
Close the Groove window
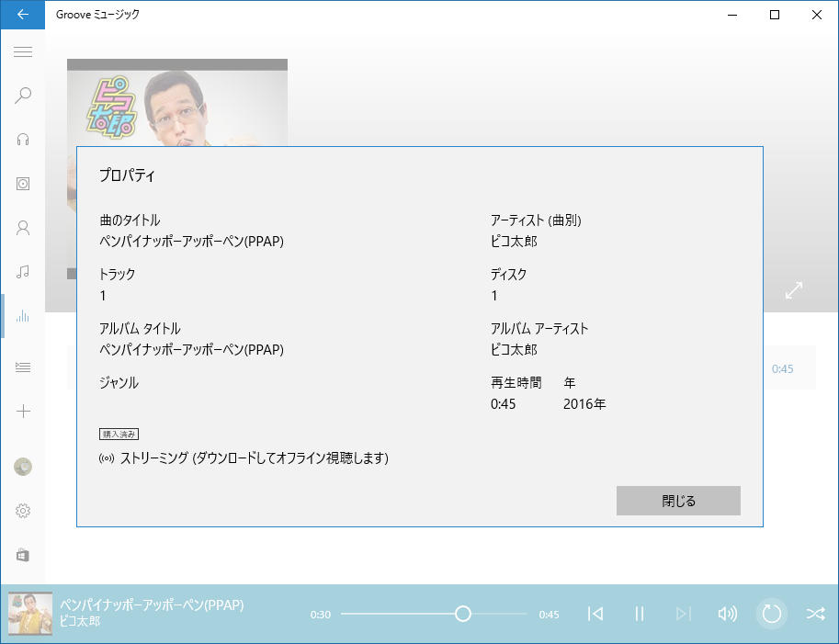817,15
